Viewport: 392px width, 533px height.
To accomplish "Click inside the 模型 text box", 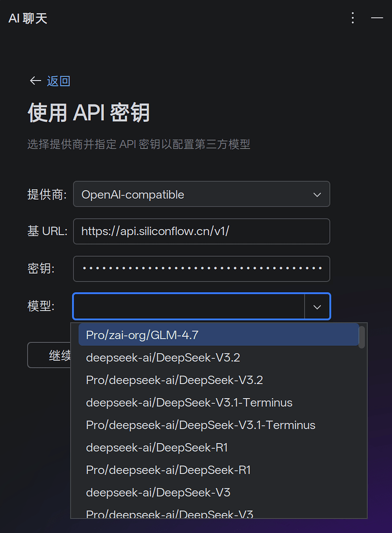I will tap(189, 306).
